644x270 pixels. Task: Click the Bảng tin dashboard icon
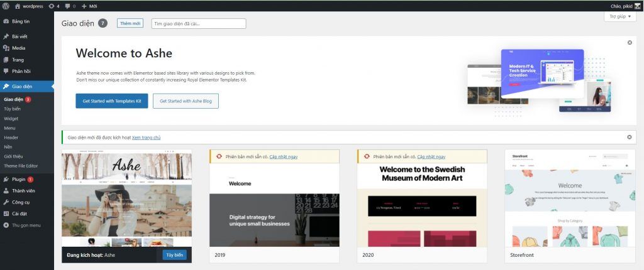[x=6, y=21]
